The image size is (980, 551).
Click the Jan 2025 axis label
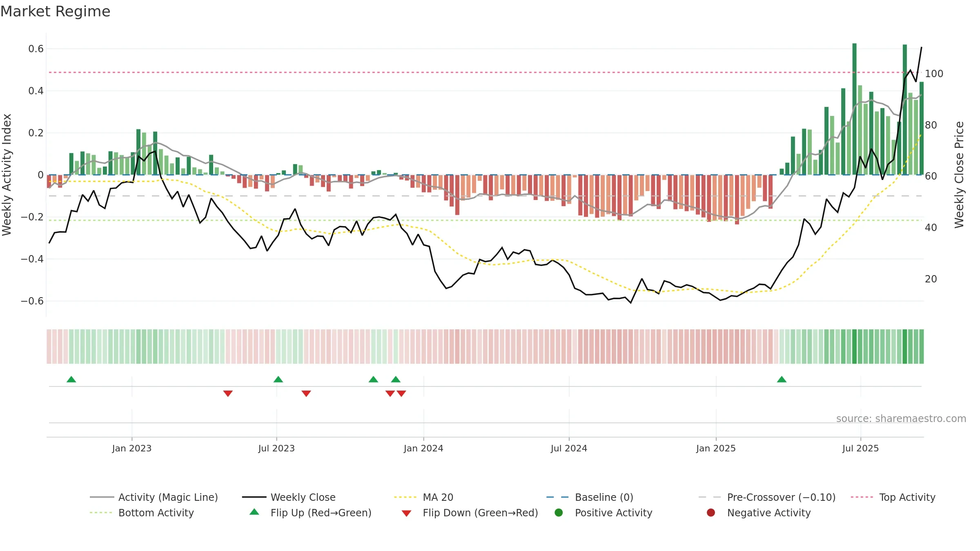coord(716,448)
